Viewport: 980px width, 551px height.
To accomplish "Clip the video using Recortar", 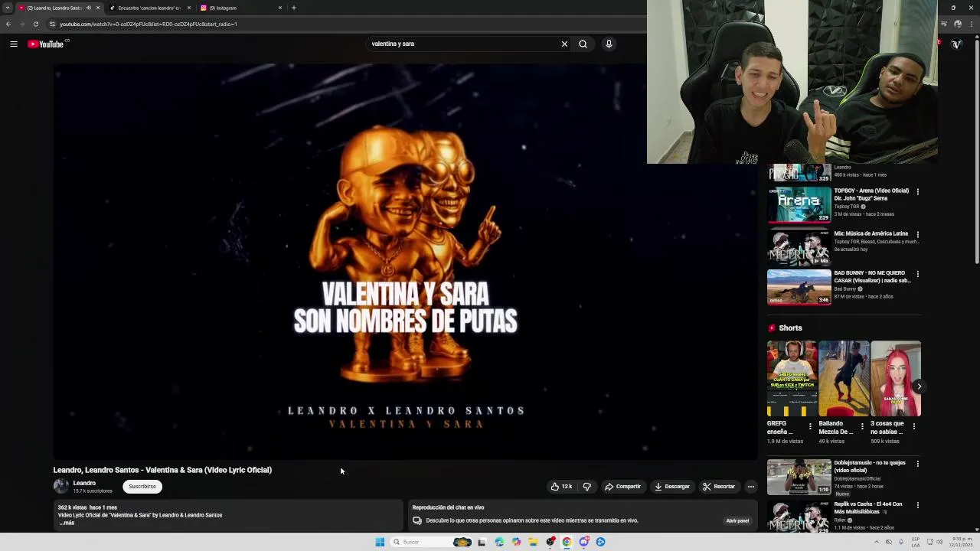I will 719,487.
